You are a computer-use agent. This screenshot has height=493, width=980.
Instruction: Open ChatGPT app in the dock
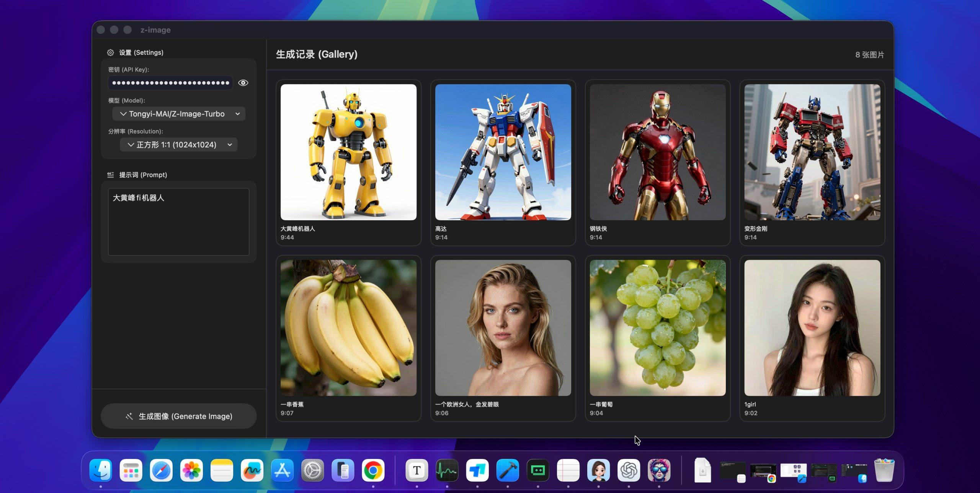click(629, 470)
